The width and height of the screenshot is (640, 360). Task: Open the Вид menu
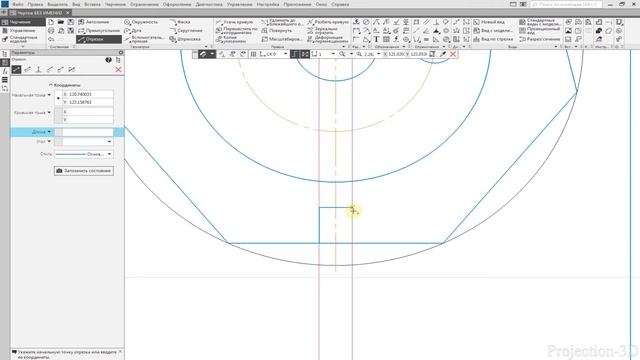click(76, 4)
